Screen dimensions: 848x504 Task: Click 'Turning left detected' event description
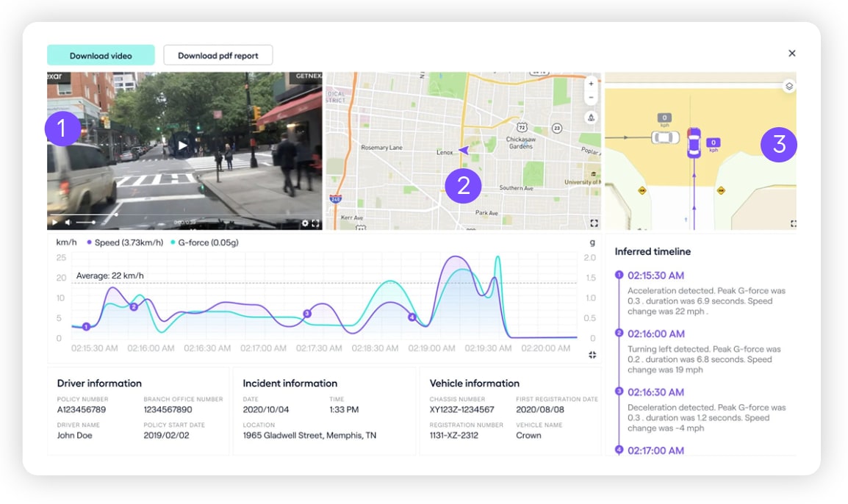point(704,359)
